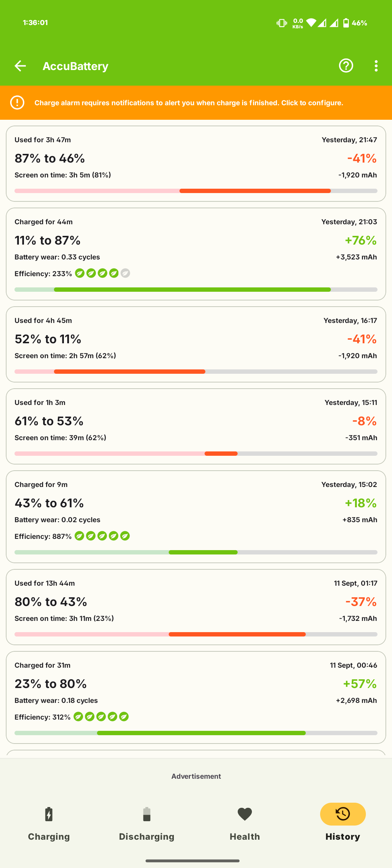Screen dimensions: 392x868
Task: Tap efficiency leaf icons for 887% charge
Action: coord(102,536)
